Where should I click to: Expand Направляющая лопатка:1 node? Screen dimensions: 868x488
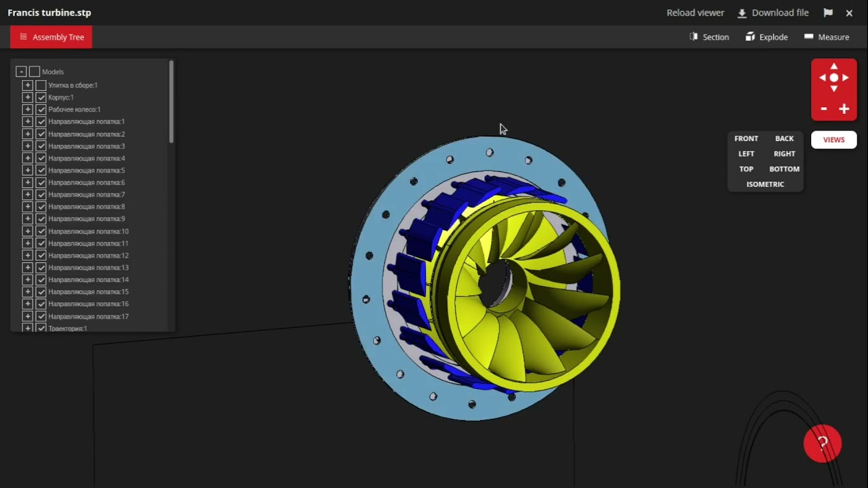point(27,121)
